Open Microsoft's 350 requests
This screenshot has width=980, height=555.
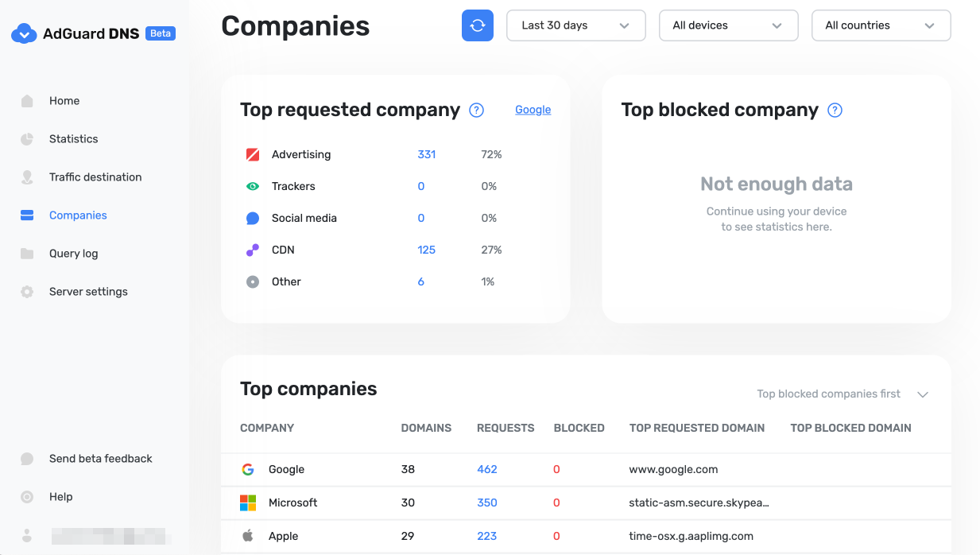click(x=487, y=503)
